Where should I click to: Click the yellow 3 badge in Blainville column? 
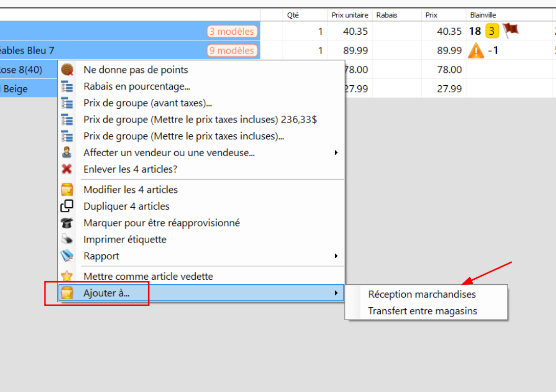(x=492, y=31)
